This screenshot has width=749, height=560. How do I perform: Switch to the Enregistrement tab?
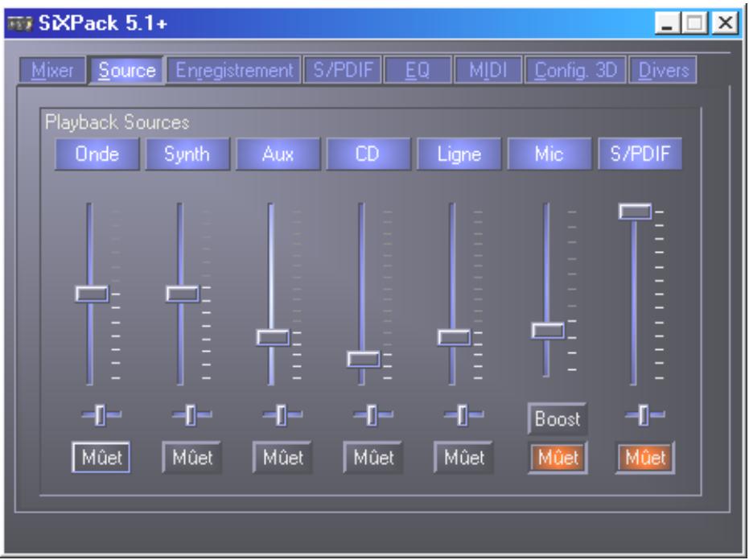tap(234, 70)
